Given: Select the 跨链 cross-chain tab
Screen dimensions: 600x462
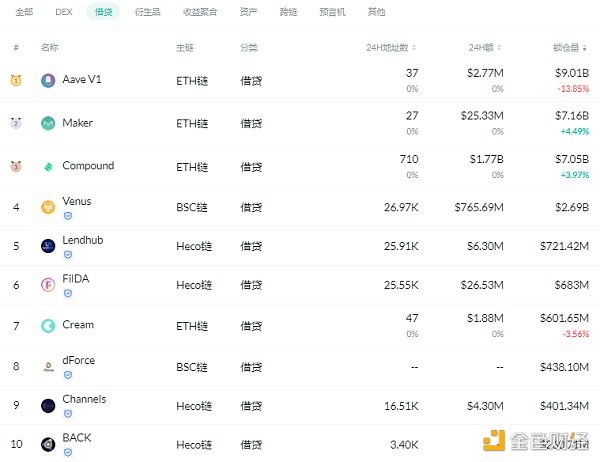Looking at the screenshot, I should tap(288, 12).
